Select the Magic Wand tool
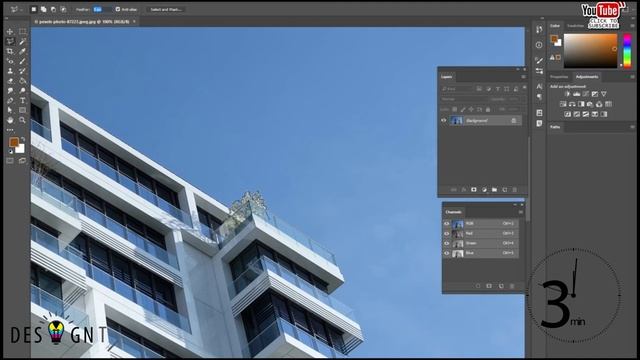640x360 pixels. pyautogui.click(x=22, y=41)
